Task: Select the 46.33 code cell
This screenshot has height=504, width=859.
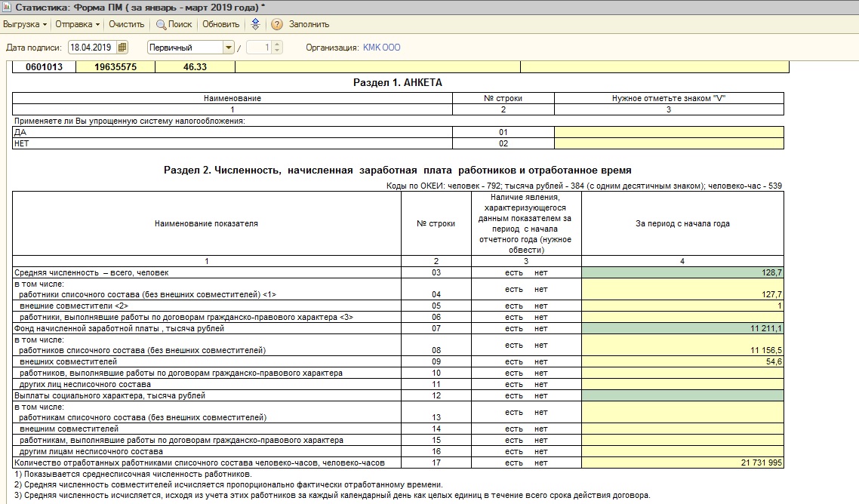Action: (195, 67)
